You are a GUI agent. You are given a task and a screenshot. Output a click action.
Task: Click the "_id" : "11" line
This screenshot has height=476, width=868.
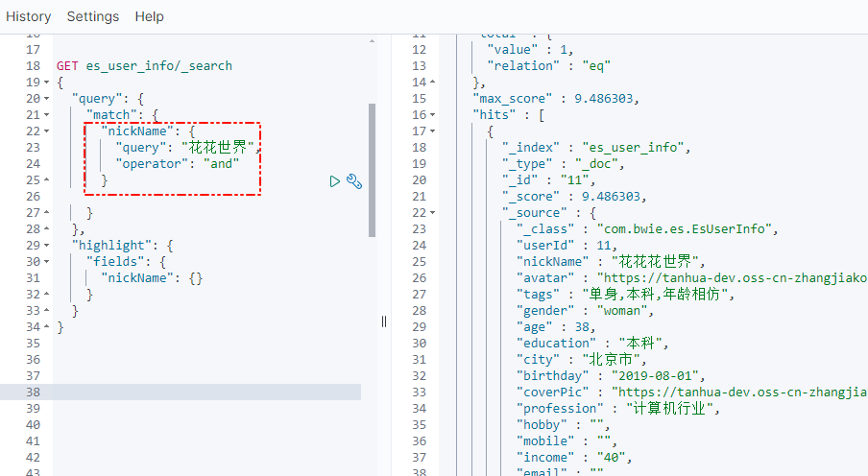pyautogui.click(x=548, y=179)
